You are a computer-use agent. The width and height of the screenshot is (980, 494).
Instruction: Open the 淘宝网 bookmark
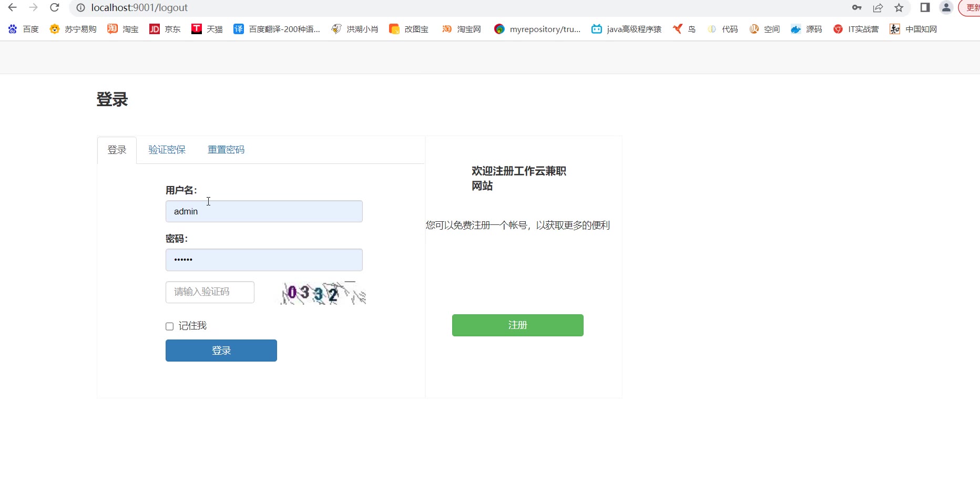462,29
